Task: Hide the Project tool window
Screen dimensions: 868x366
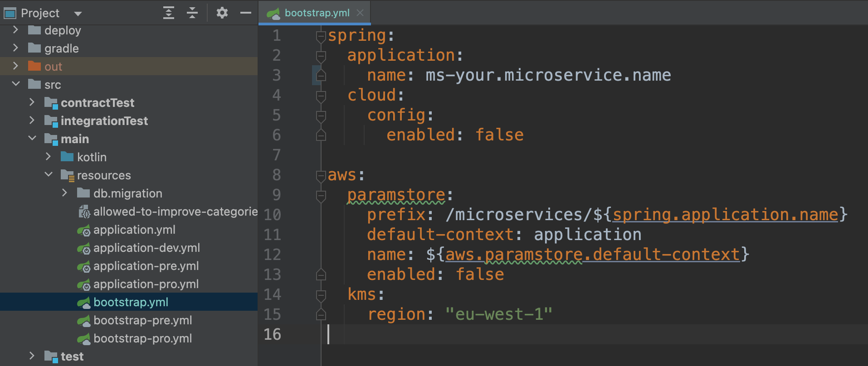Action: pyautogui.click(x=246, y=13)
